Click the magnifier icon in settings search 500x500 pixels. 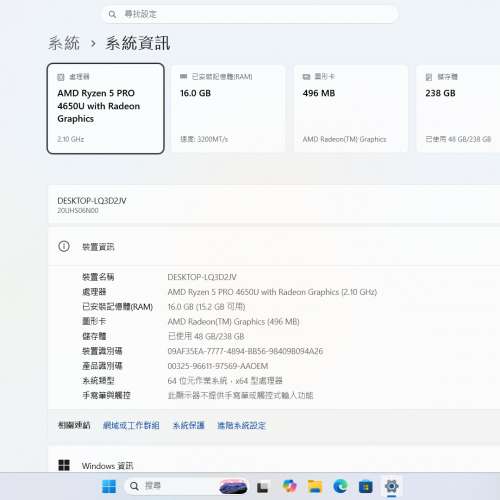point(112,14)
